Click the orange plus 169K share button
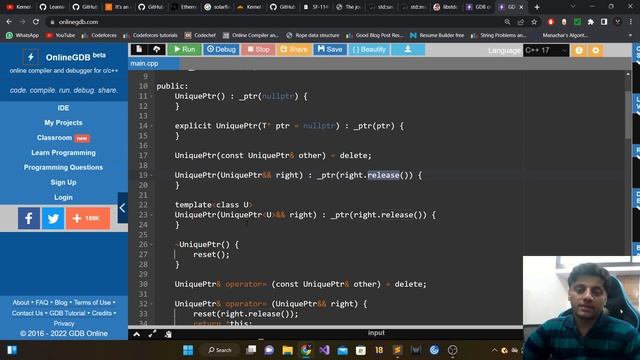640x360 pixels. pos(88,218)
